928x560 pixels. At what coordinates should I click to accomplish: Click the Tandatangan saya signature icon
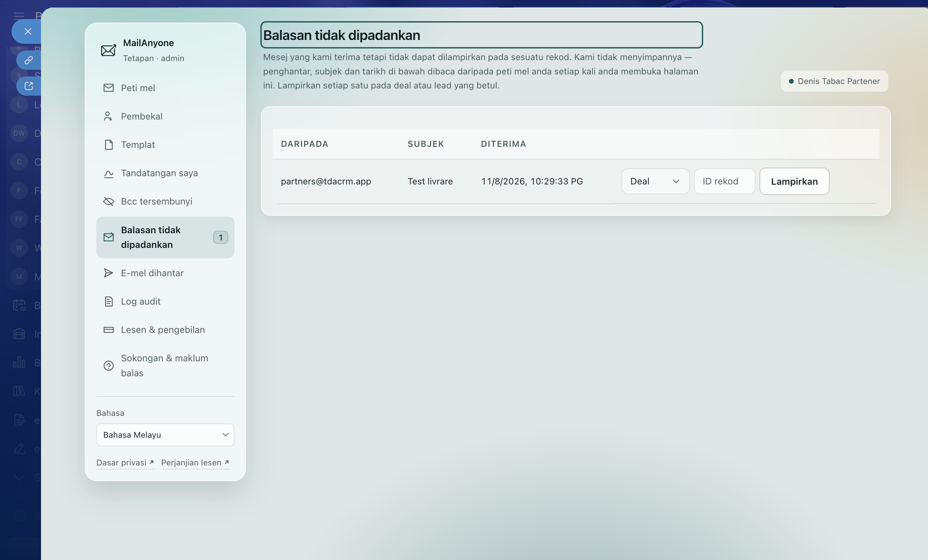pos(108,173)
